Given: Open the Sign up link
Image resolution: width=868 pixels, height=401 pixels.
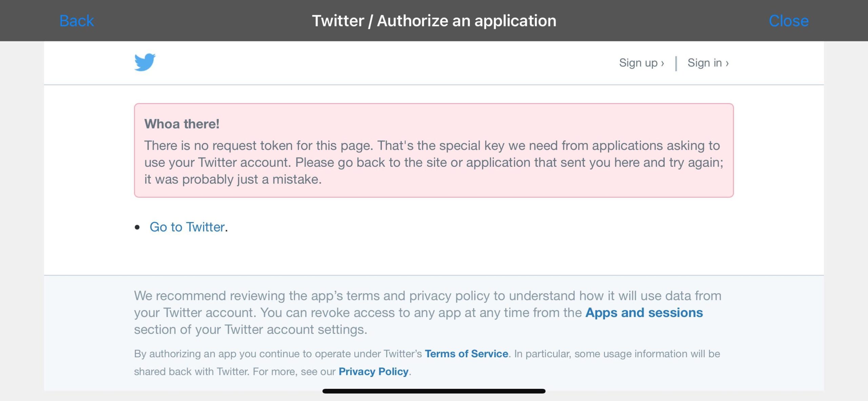Looking at the screenshot, I should click(x=642, y=63).
